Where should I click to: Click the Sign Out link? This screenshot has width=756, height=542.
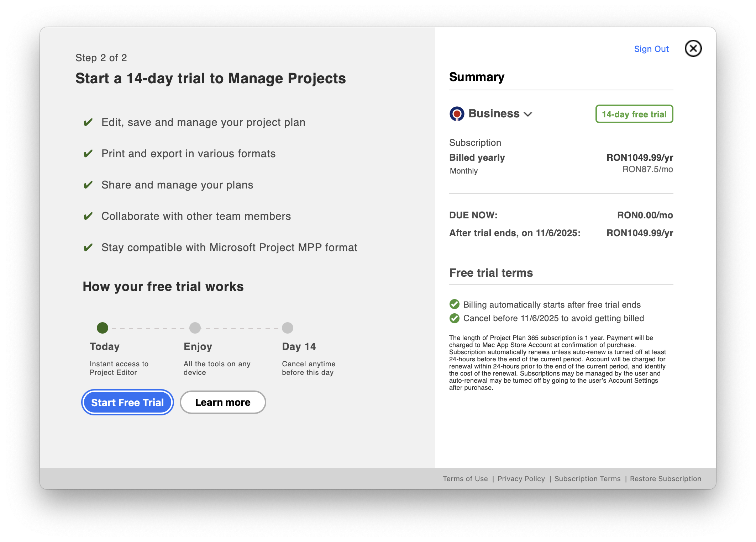(651, 49)
